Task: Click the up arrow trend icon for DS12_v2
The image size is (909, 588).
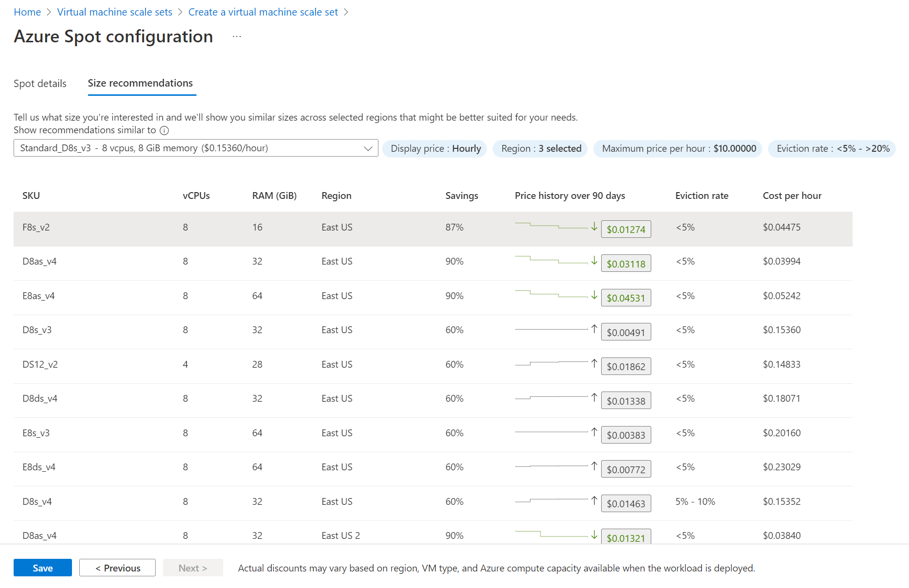Action: 594,363
